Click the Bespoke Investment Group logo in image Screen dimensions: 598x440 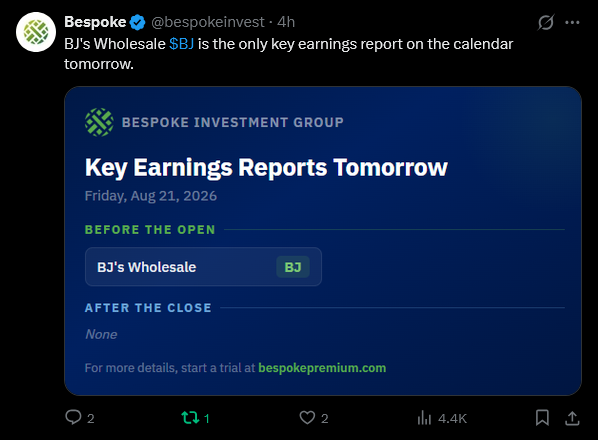click(99, 122)
